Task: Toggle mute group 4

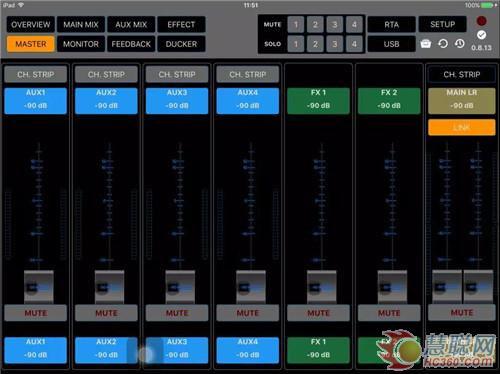Action: [354, 24]
